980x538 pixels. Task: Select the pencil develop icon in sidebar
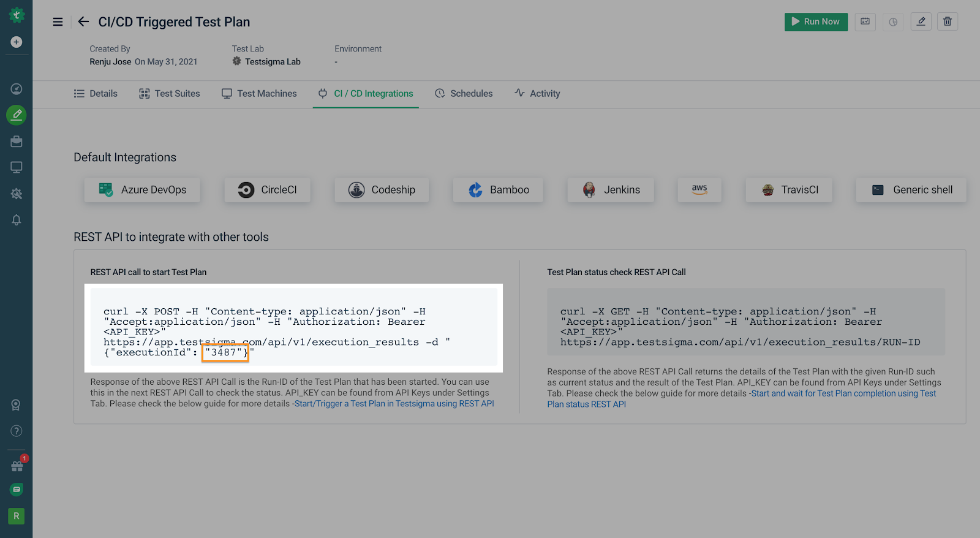tap(17, 115)
